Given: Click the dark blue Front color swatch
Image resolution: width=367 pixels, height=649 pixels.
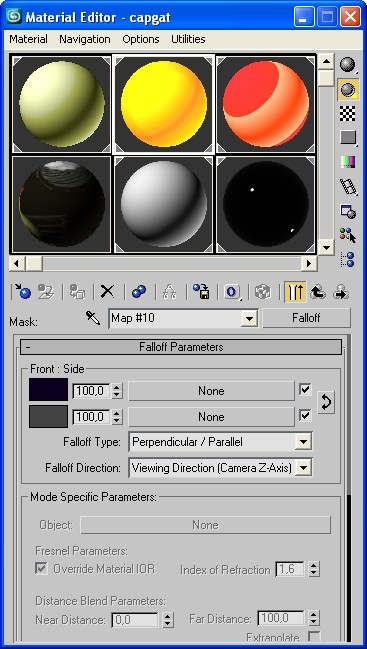Looking at the screenshot, I should [48, 389].
